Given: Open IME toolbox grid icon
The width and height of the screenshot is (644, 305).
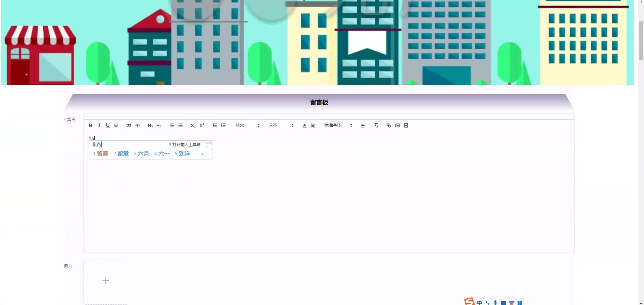Looking at the screenshot, I should point(520,303).
